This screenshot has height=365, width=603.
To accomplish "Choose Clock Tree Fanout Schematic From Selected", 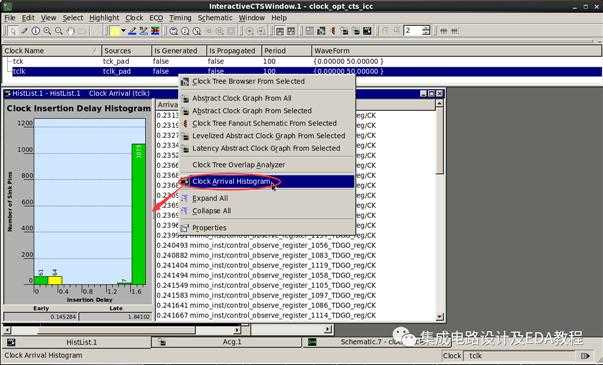I will 267,123.
